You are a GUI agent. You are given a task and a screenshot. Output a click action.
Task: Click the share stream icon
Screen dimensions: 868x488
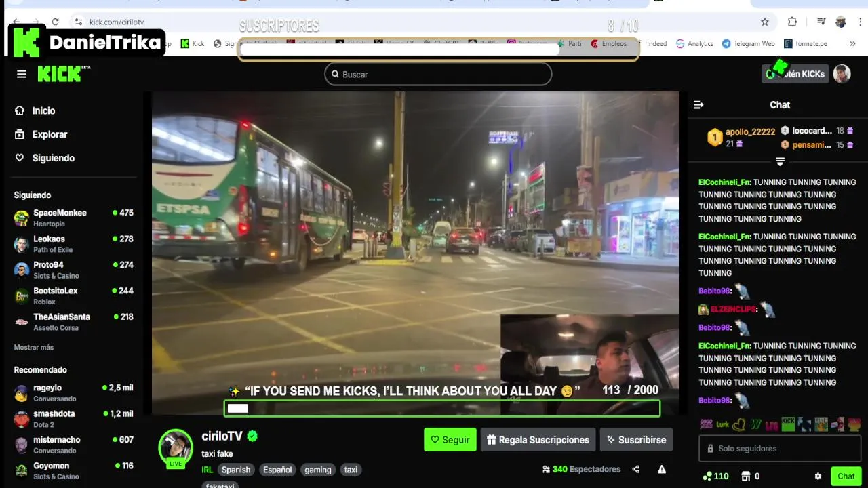[x=635, y=469]
